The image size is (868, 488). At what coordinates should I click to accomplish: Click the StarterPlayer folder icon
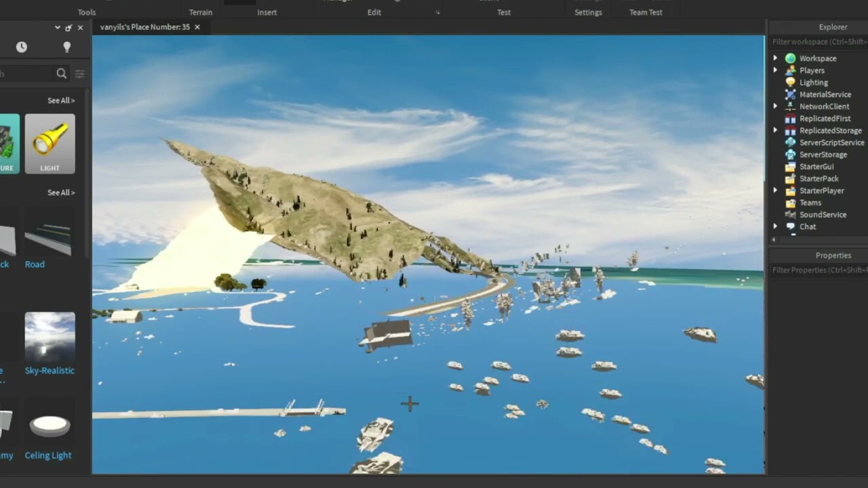point(790,190)
